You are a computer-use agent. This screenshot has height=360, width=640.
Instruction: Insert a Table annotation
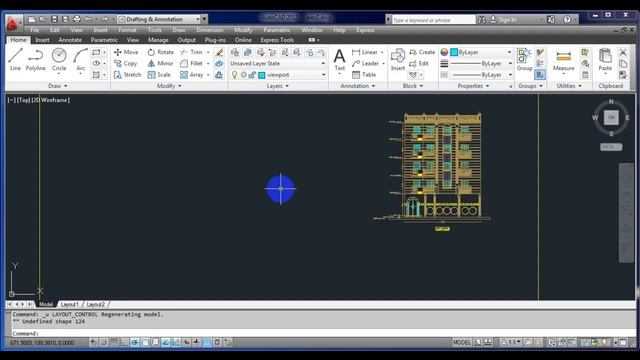(364, 75)
